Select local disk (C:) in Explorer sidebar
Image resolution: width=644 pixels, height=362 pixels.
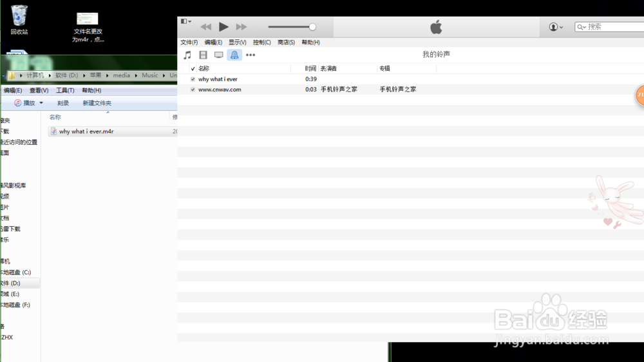pos(15,272)
